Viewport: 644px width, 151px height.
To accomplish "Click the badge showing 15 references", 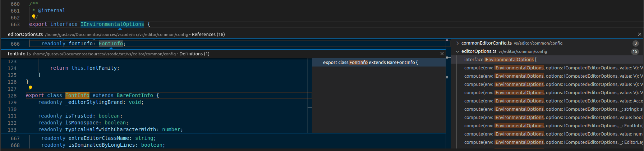I will pyautogui.click(x=635, y=51).
